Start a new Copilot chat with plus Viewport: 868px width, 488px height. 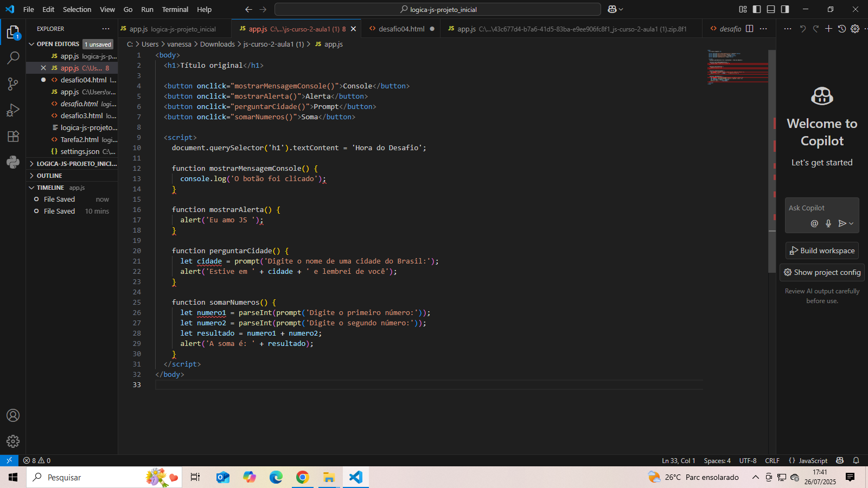pyautogui.click(x=828, y=29)
